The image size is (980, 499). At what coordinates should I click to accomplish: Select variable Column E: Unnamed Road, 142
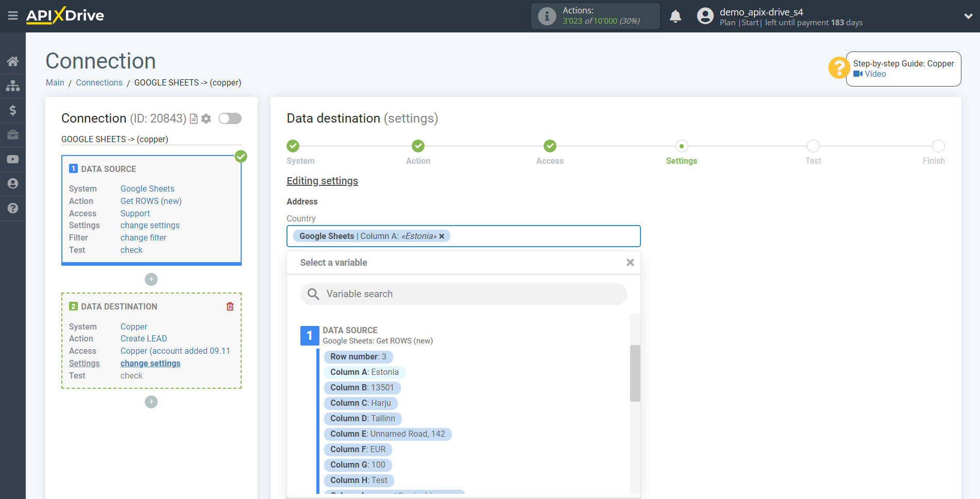(x=387, y=434)
